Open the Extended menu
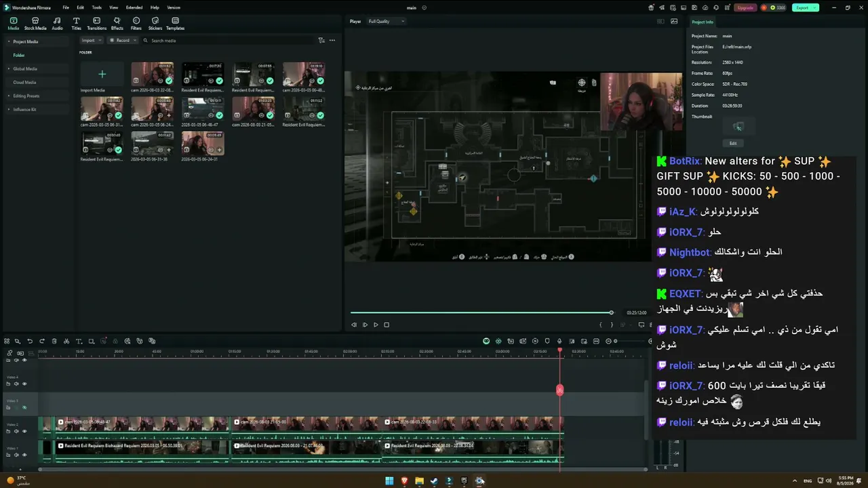 point(134,7)
